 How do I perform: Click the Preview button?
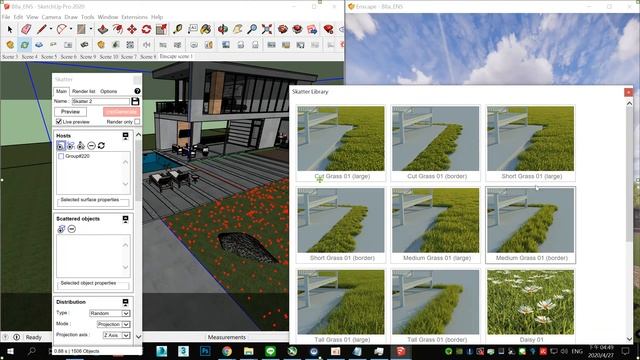(70, 112)
